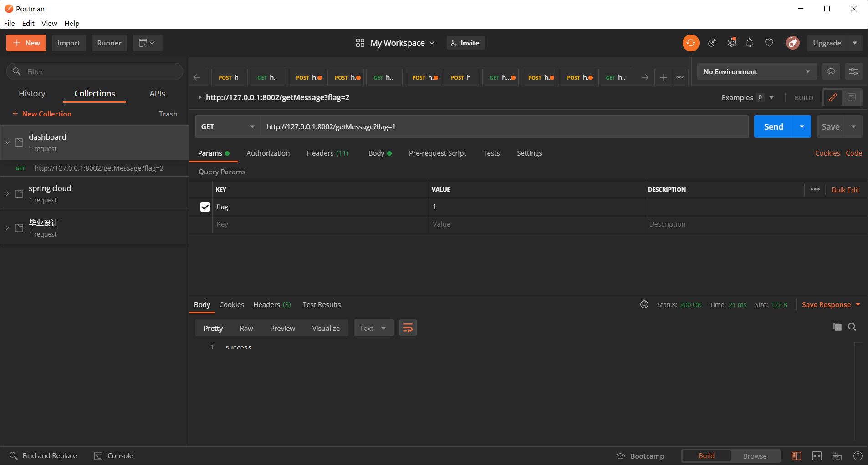Expand the spring cloud collection
868x465 pixels.
pyautogui.click(x=7, y=194)
